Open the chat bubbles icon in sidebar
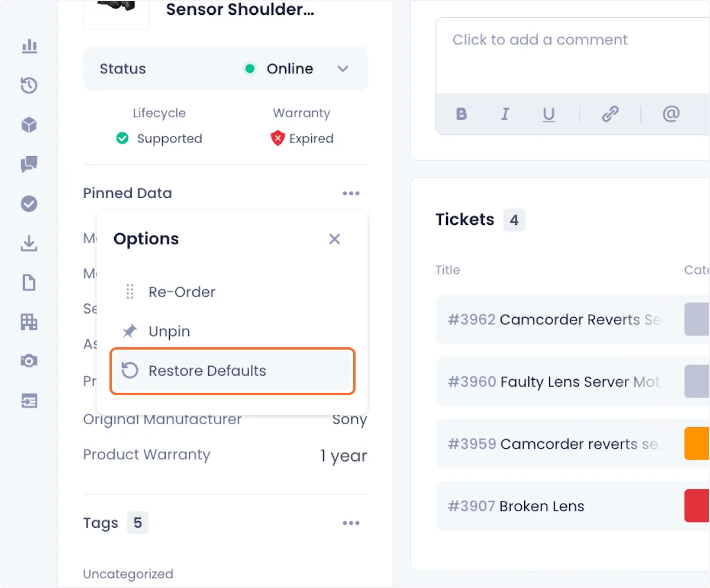This screenshot has width=710, height=588. click(x=29, y=164)
